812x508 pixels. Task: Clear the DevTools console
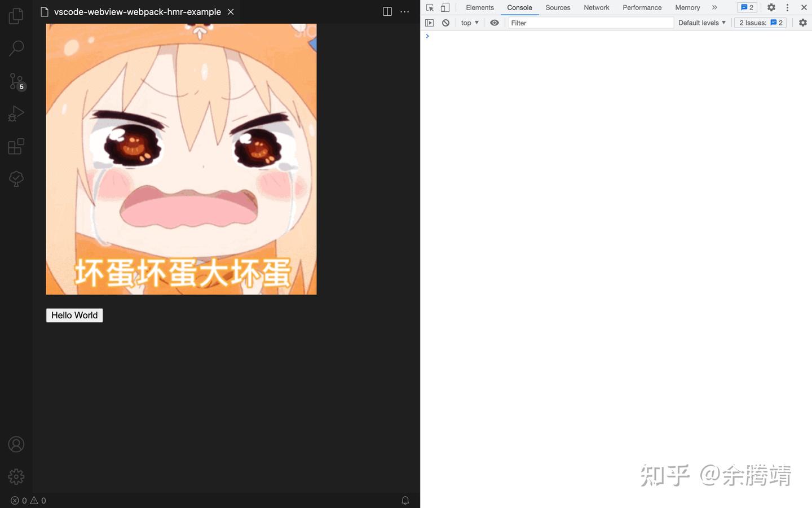click(445, 22)
